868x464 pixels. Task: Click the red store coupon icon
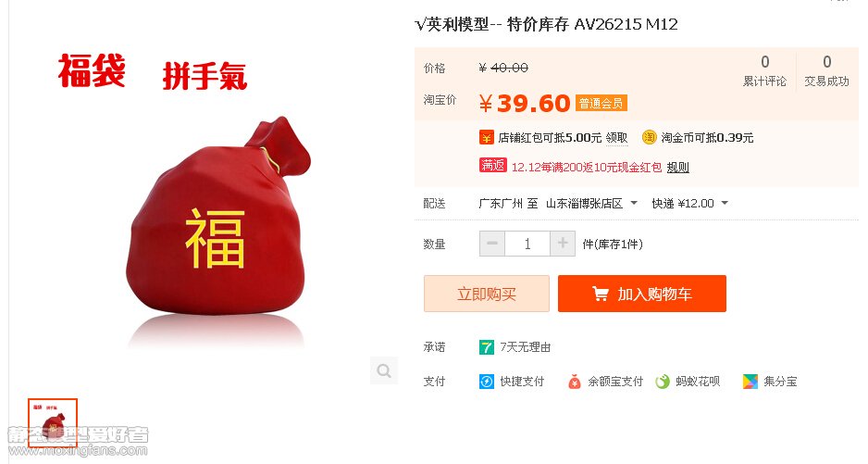(x=486, y=137)
